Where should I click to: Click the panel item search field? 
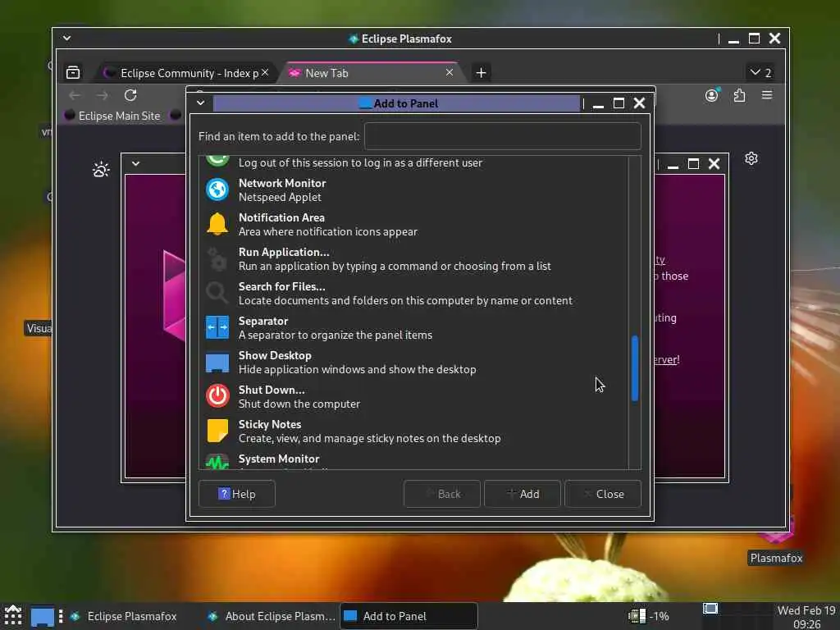[503, 136]
